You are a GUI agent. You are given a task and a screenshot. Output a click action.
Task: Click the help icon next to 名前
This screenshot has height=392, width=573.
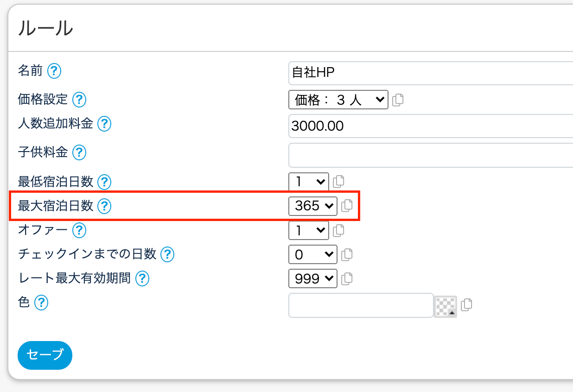[54, 71]
